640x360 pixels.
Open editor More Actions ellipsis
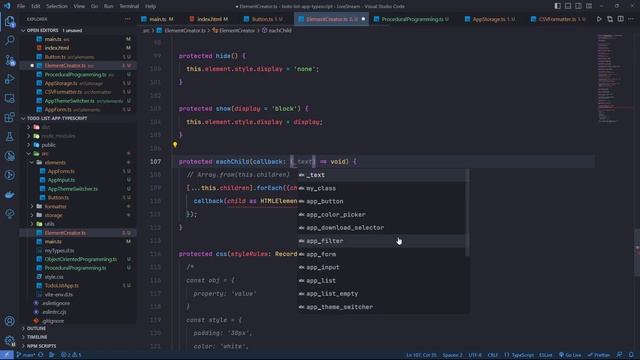click(x=631, y=19)
